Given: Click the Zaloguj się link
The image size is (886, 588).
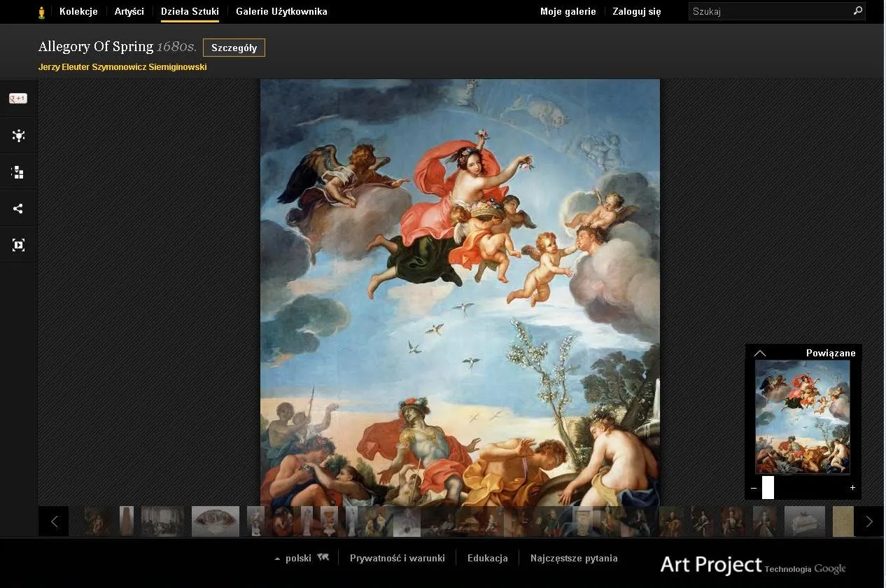Looking at the screenshot, I should point(635,11).
